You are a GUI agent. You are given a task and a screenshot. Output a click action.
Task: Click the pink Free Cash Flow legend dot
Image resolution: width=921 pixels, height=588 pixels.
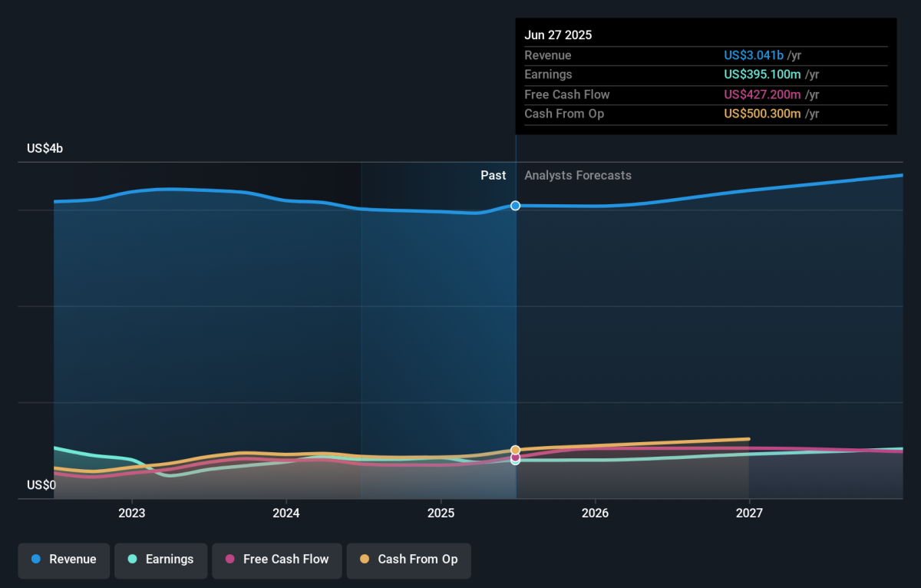(x=229, y=560)
